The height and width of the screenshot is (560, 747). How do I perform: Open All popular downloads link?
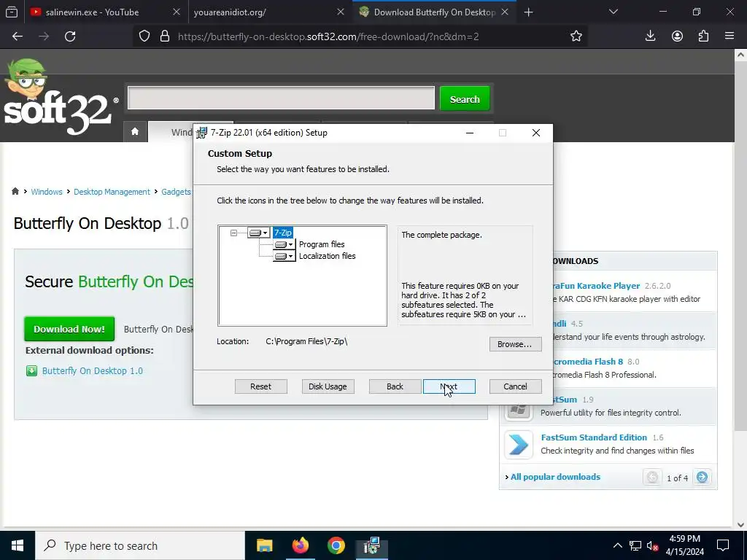[x=555, y=477]
